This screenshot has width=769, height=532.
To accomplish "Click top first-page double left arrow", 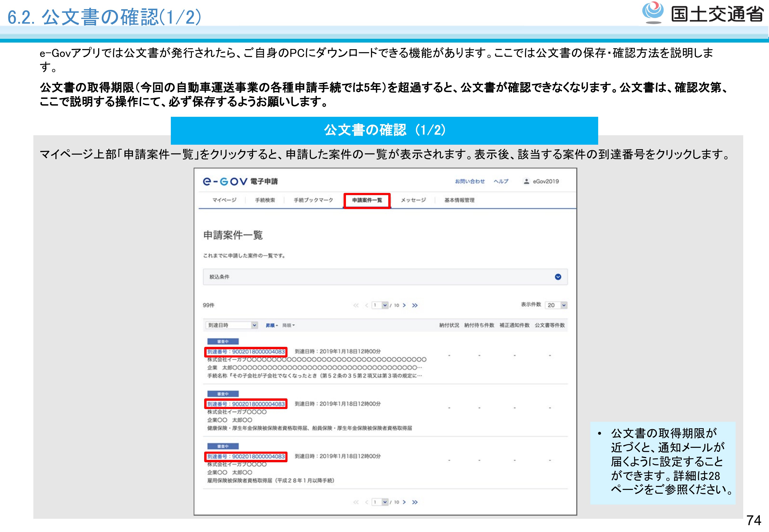I will coord(356,305).
